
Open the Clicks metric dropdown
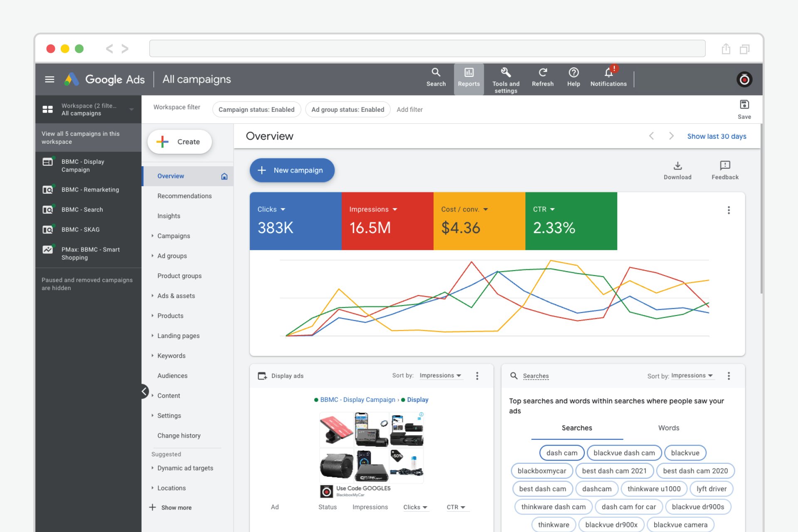tap(271, 209)
